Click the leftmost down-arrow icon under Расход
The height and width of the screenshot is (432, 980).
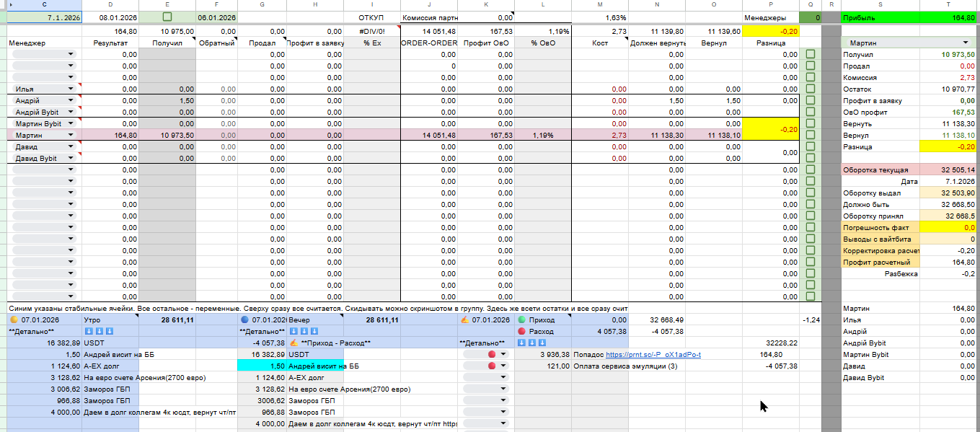tap(521, 343)
